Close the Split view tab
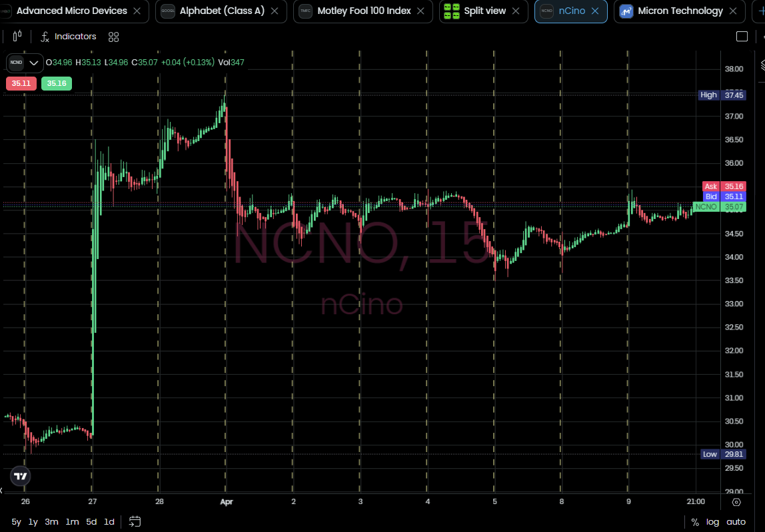This screenshot has height=532, width=765. [516, 11]
